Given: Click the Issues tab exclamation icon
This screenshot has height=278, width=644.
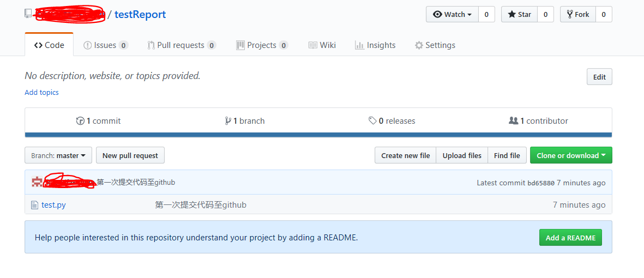Looking at the screenshot, I should 87,45.
